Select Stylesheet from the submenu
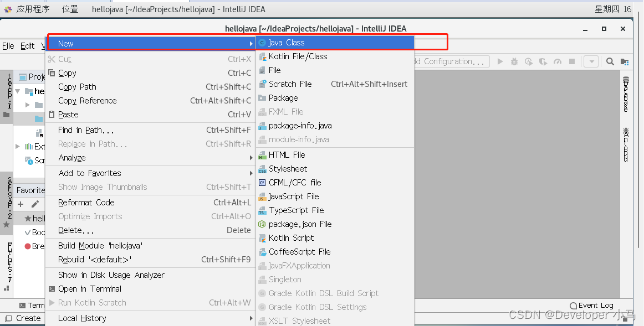This screenshot has width=644, height=326. point(335,169)
